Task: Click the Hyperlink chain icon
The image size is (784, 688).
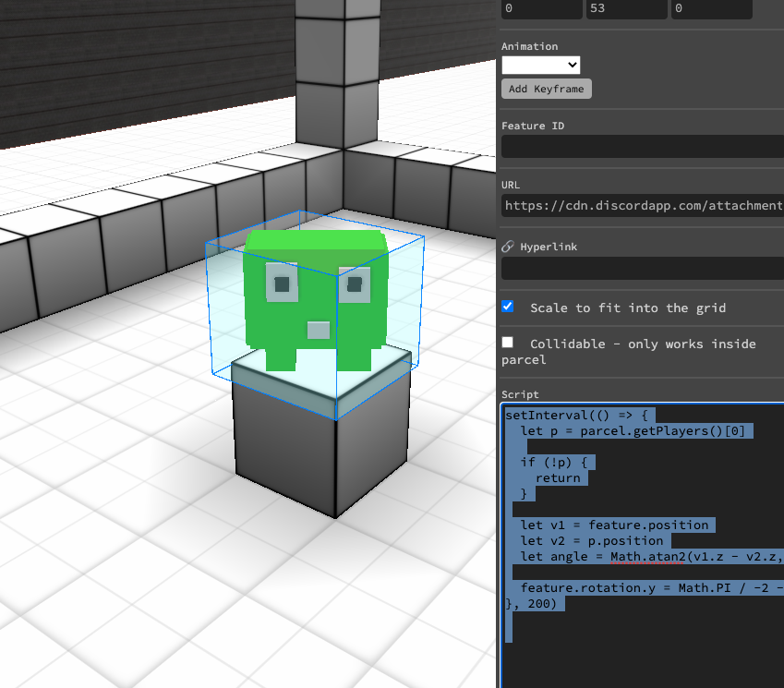Action: pyautogui.click(x=507, y=247)
